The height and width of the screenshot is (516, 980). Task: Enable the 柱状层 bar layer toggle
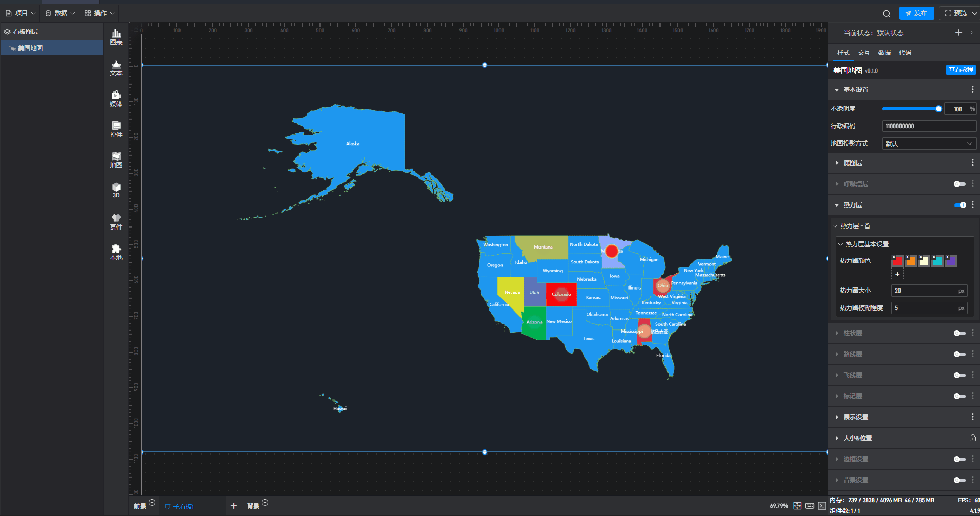(x=959, y=333)
